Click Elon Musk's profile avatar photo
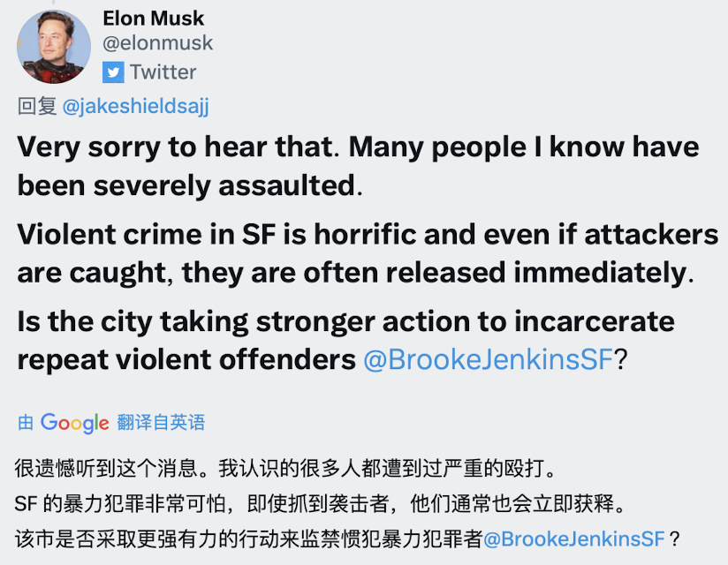 point(54,47)
